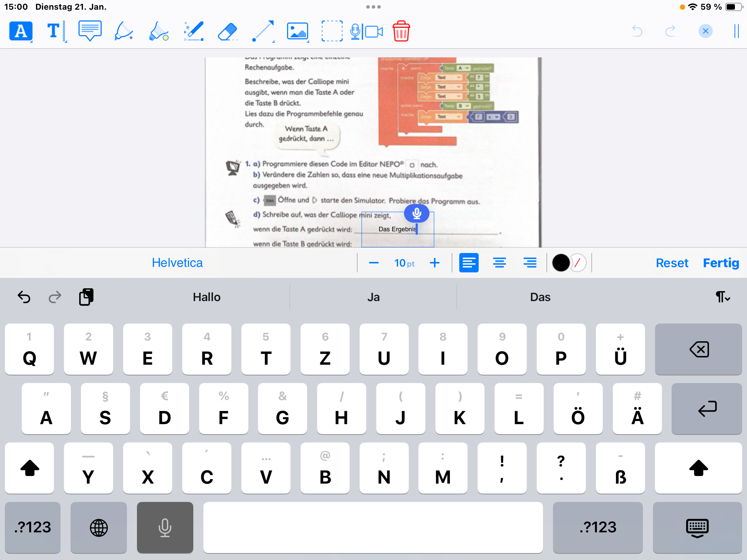The height and width of the screenshot is (560, 747).
Task: Close annotation mode with blue X
Action: pyautogui.click(x=705, y=31)
